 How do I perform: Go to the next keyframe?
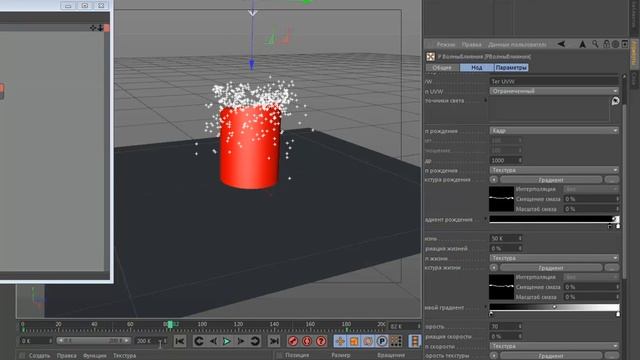click(255, 341)
